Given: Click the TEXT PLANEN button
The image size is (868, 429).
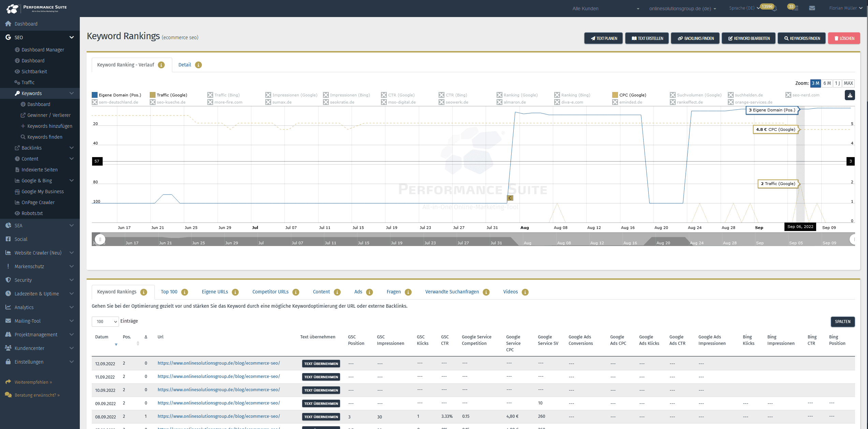Looking at the screenshot, I should 603,38.
